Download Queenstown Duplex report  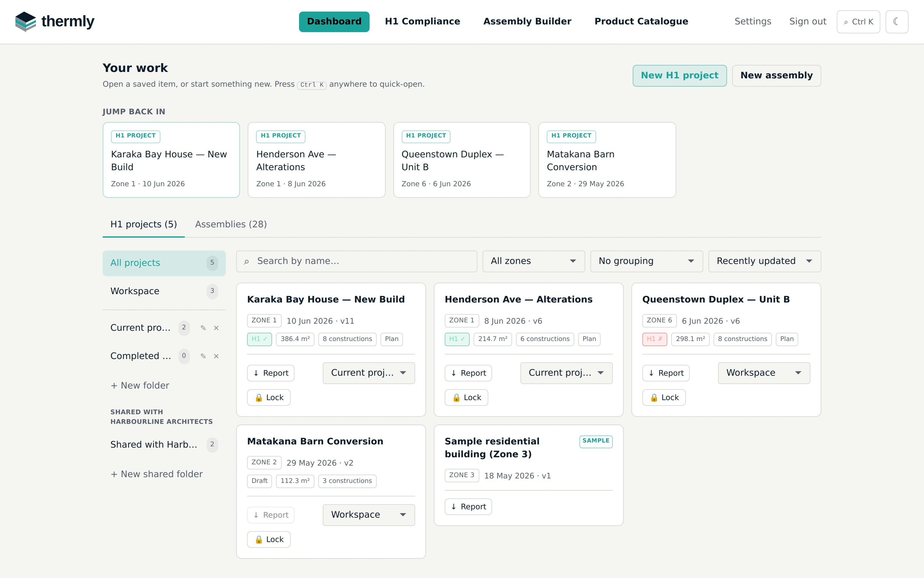[x=666, y=373]
